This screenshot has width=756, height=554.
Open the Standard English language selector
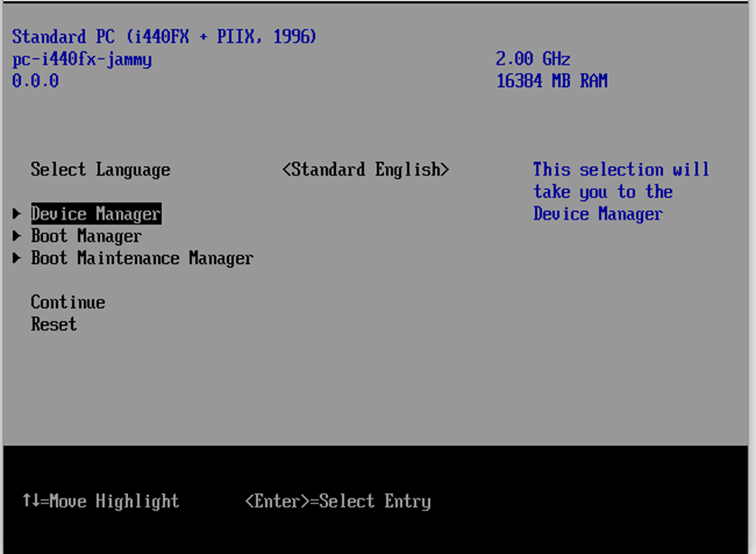pyautogui.click(x=366, y=169)
